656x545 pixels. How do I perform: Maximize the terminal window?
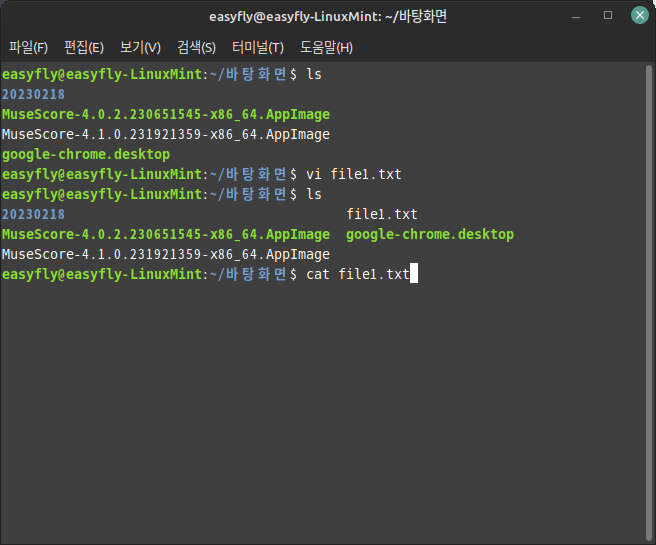coord(608,15)
